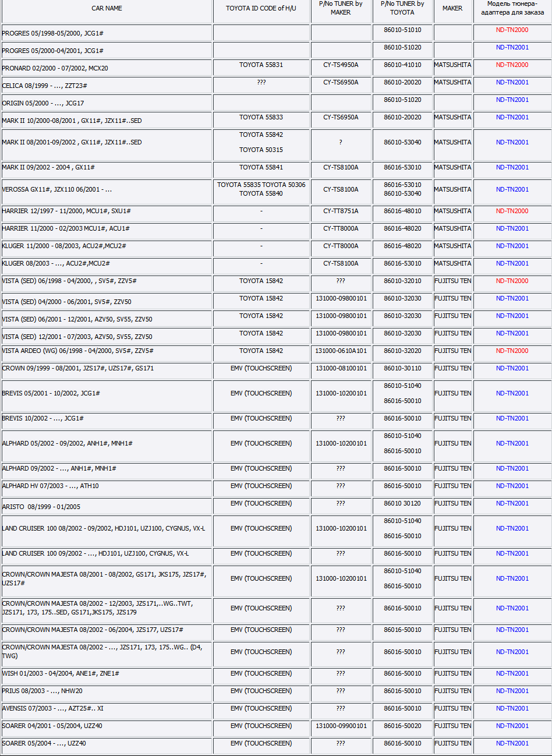The image size is (552, 756).
Task: Click the MAKER column header
Action: click(452, 8)
